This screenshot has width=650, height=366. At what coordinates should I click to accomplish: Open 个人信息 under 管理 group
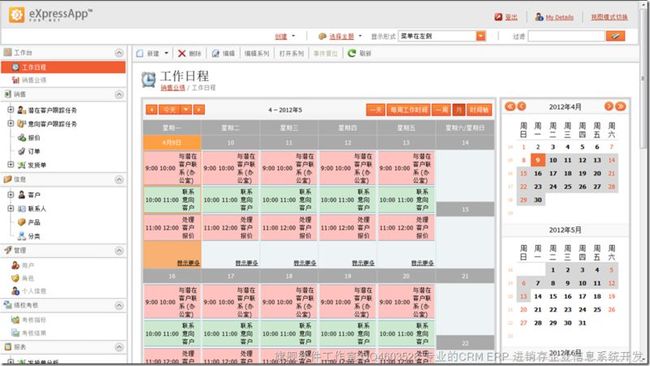coord(34,291)
